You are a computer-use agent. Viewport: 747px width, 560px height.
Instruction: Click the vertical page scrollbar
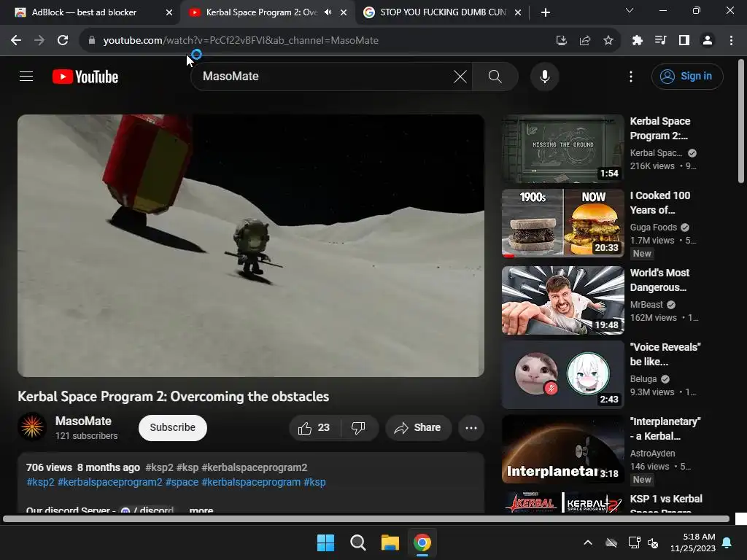click(741, 121)
